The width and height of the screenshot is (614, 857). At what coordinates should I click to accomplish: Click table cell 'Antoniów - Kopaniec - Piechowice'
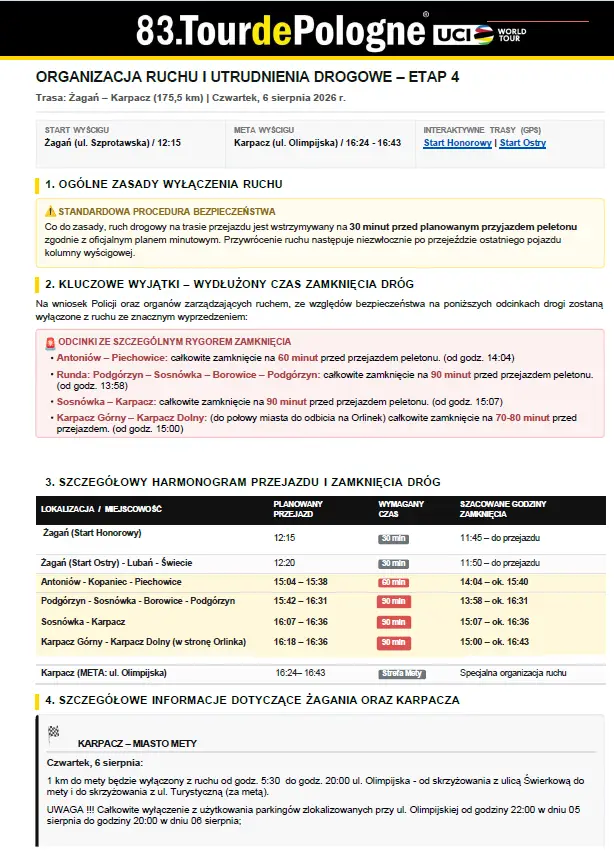coord(111,582)
